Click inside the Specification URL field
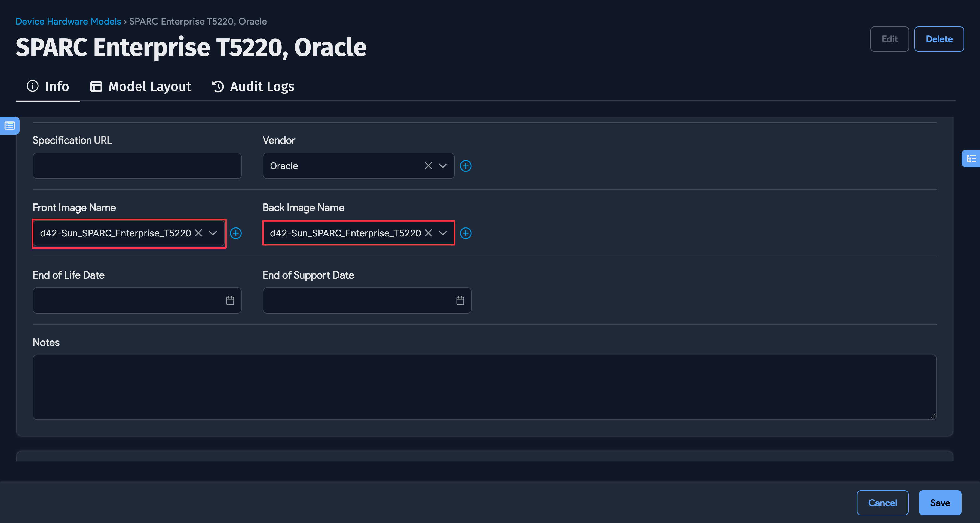The height and width of the screenshot is (523, 980). point(137,166)
